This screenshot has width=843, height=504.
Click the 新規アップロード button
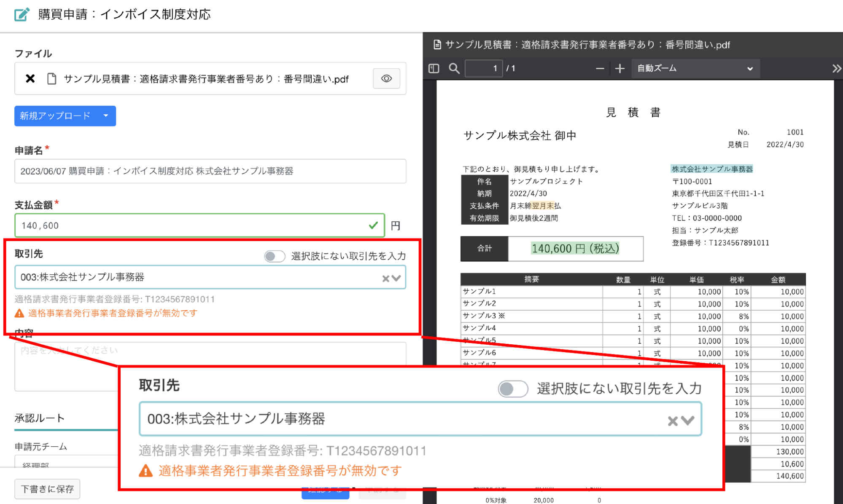[x=55, y=115]
